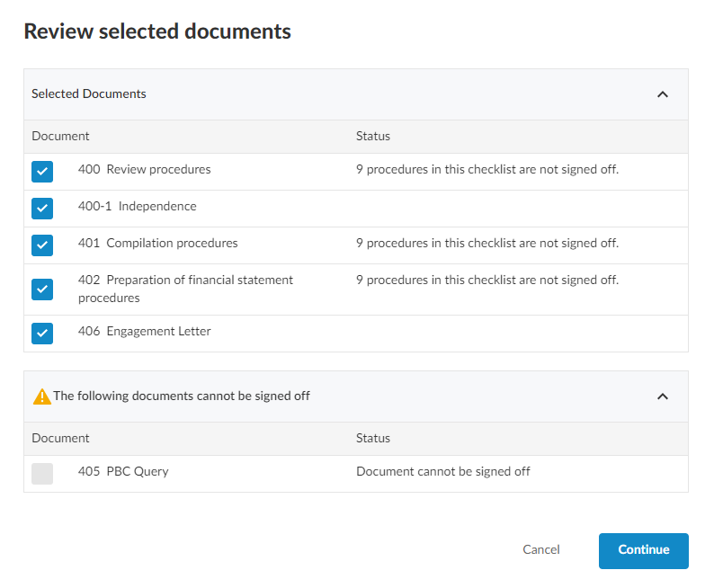Toggle the 401 Compilation procedures checkbox

(x=42, y=245)
